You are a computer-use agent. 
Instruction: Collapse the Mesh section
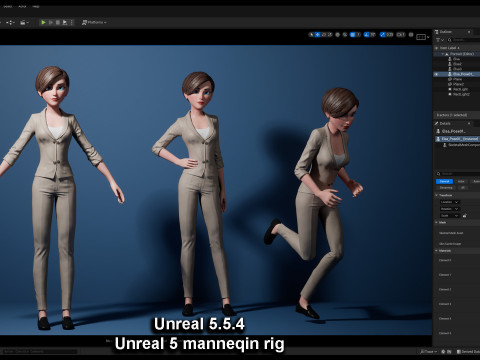pyautogui.click(x=437, y=222)
